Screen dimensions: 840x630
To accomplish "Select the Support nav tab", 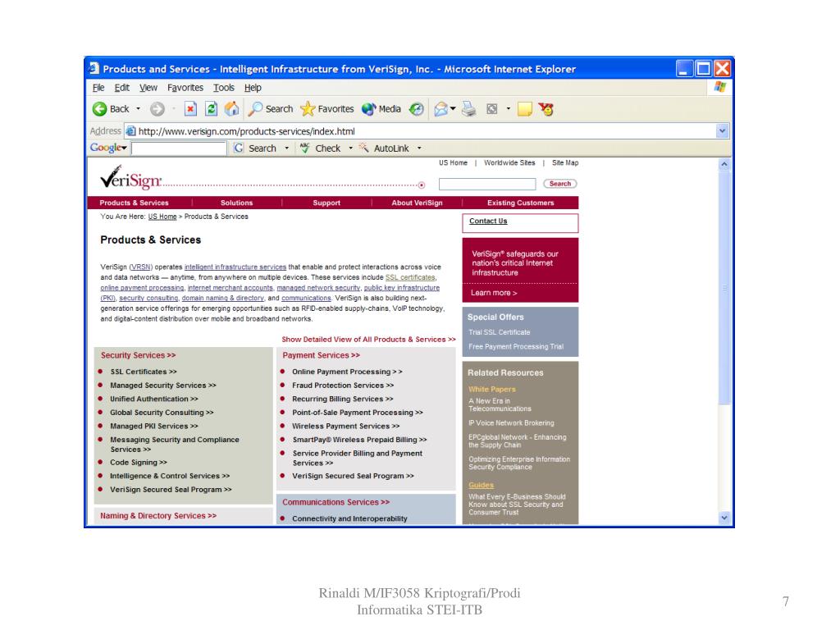I will pos(326,203).
